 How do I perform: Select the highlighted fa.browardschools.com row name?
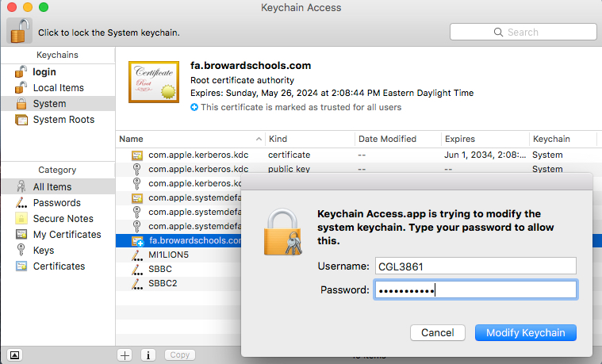click(195, 241)
